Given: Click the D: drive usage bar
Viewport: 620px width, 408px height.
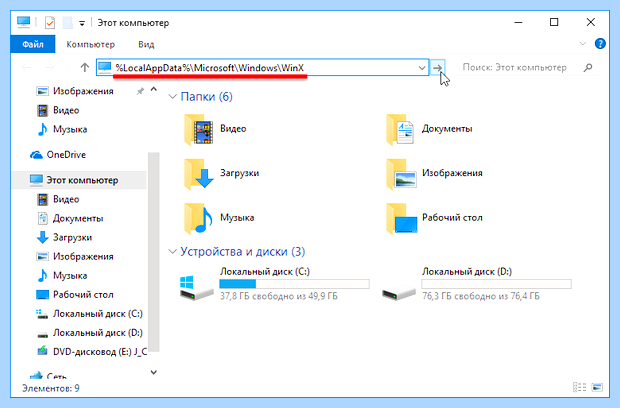Looking at the screenshot, I should pyautogui.click(x=496, y=284).
